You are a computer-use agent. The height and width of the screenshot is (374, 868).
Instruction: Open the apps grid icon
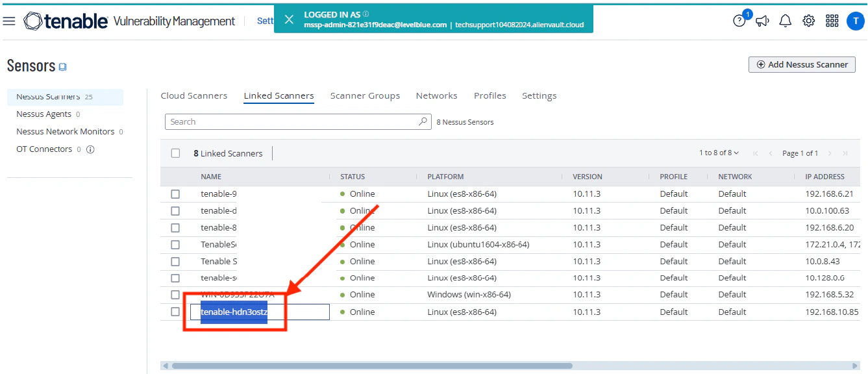click(832, 21)
